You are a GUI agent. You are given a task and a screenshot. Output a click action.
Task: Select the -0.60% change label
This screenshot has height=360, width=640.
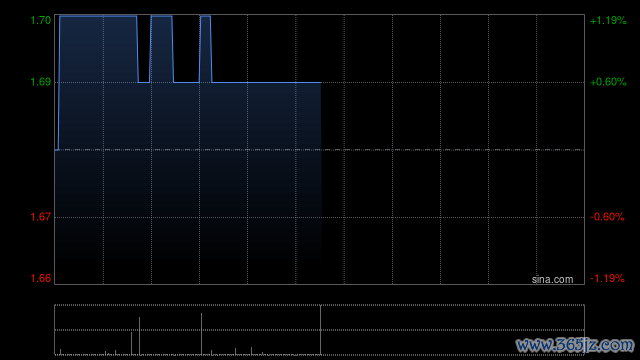point(607,217)
